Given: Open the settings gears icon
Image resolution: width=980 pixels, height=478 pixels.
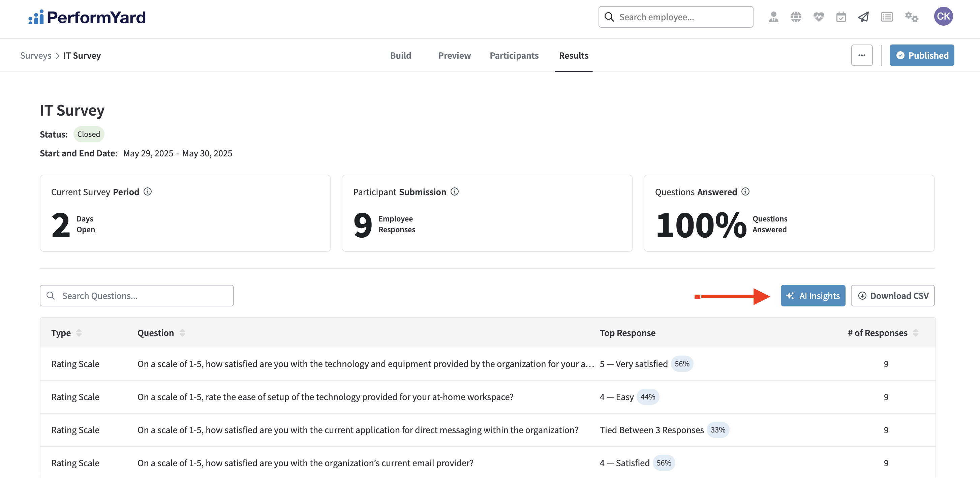Looking at the screenshot, I should (911, 17).
